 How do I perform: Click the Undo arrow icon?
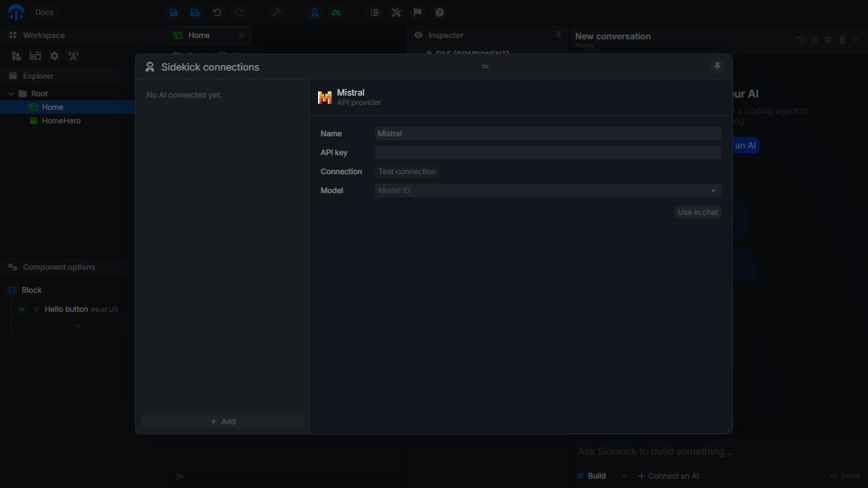click(x=217, y=12)
